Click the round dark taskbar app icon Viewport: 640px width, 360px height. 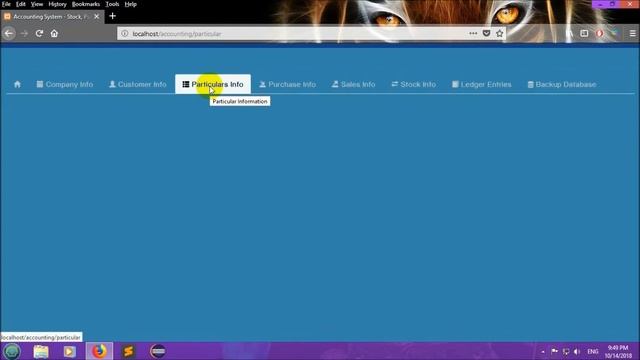(158, 351)
